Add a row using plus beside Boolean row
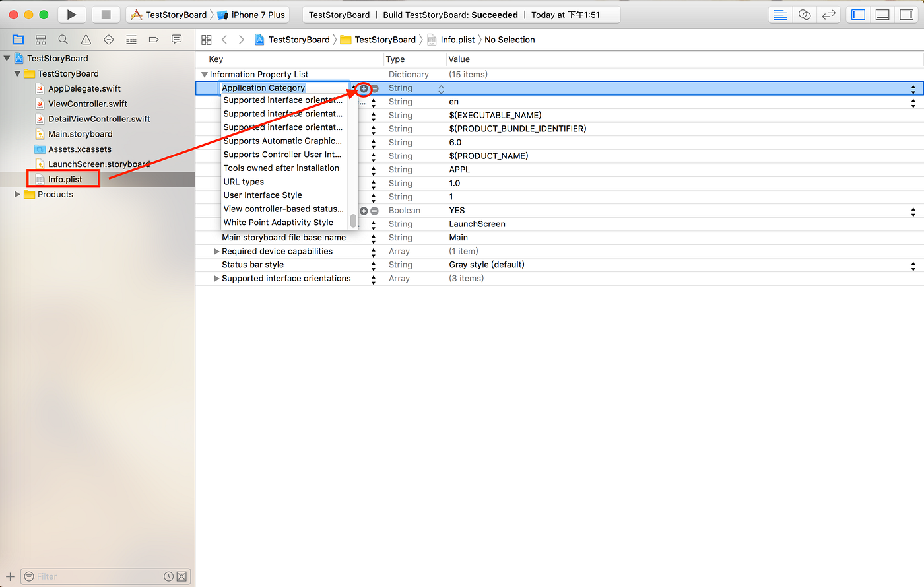The image size is (924, 587). tap(364, 211)
